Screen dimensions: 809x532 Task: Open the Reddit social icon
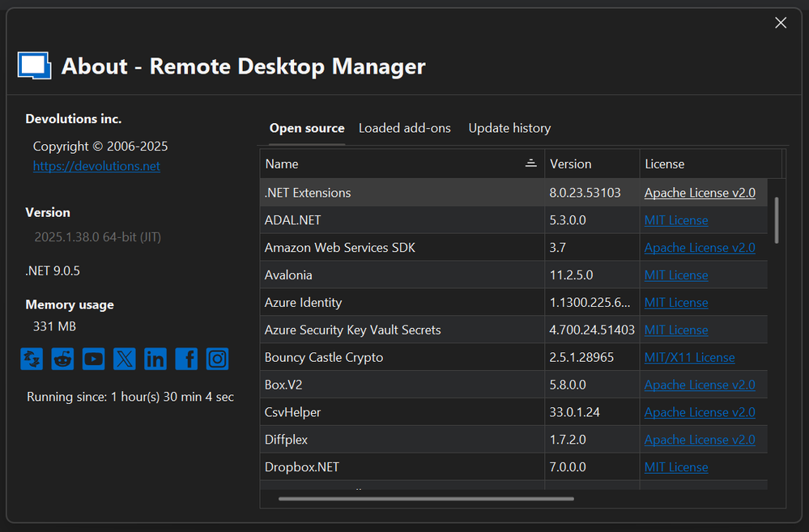tap(62, 359)
